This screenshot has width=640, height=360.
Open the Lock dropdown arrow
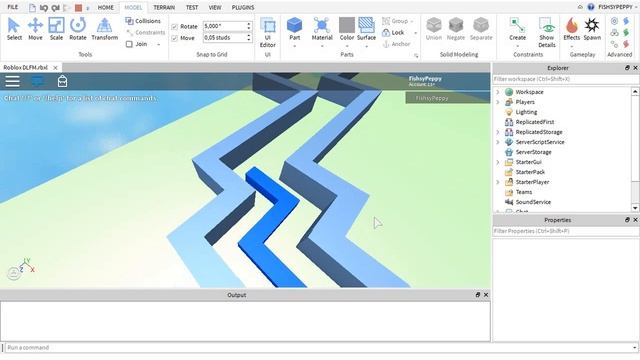click(416, 33)
